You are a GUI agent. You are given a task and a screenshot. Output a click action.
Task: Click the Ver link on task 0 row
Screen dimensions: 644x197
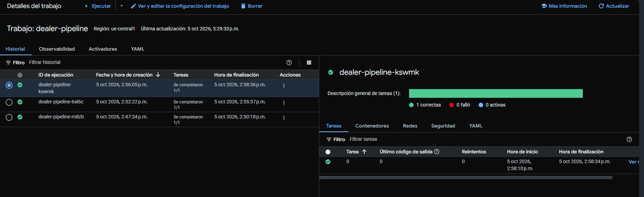click(x=634, y=162)
